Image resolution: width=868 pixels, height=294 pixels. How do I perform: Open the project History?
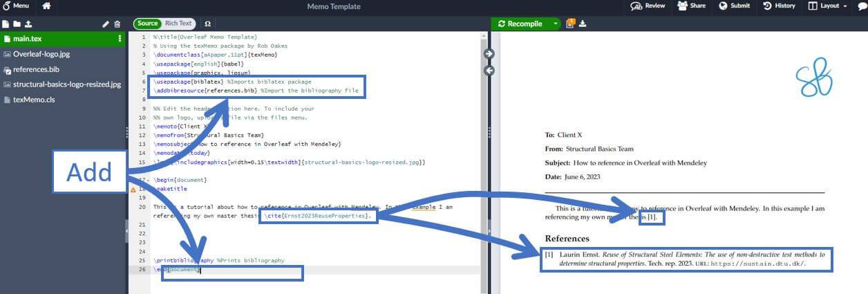point(779,6)
